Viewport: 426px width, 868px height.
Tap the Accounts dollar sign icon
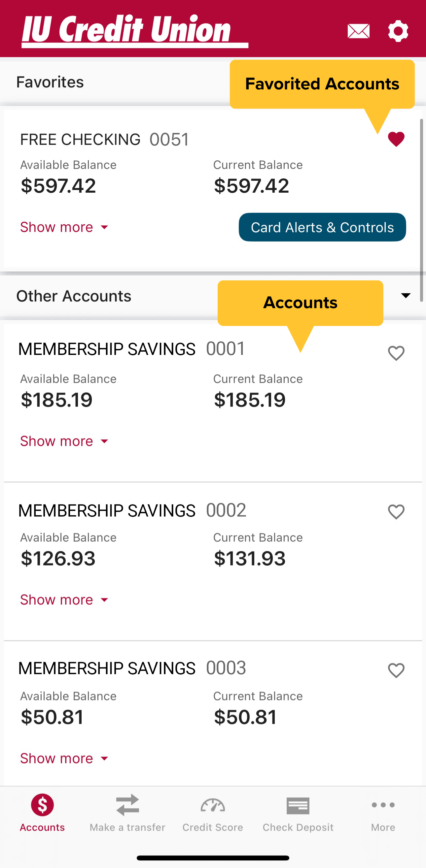point(43,805)
